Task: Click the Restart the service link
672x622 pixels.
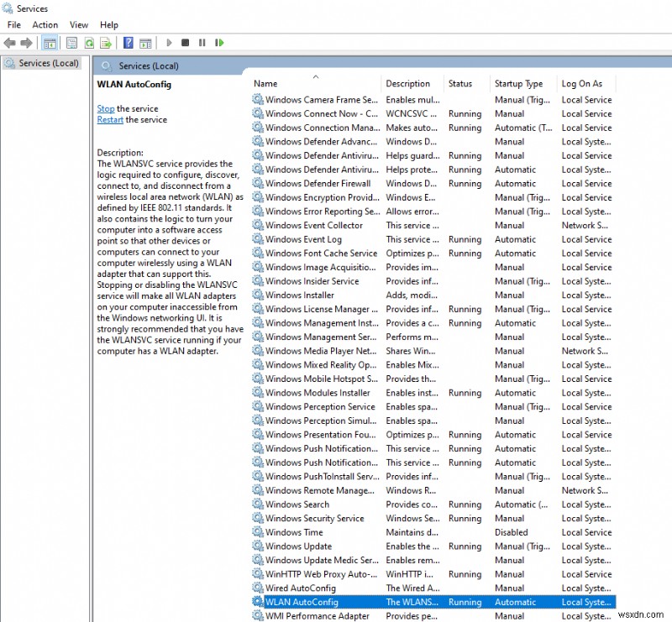Action: (x=110, y=120)
